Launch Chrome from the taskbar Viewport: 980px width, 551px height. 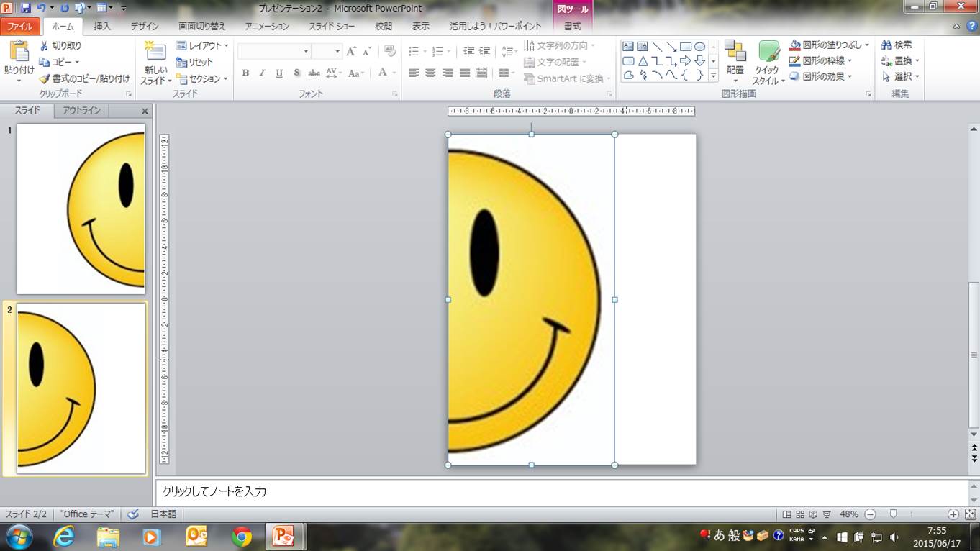point(242,537)
